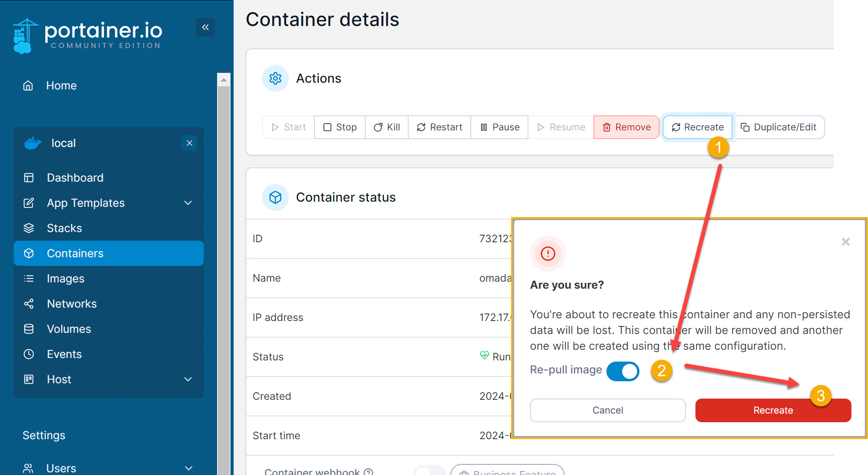Close the local environment with the X toggle

(190, 143)
